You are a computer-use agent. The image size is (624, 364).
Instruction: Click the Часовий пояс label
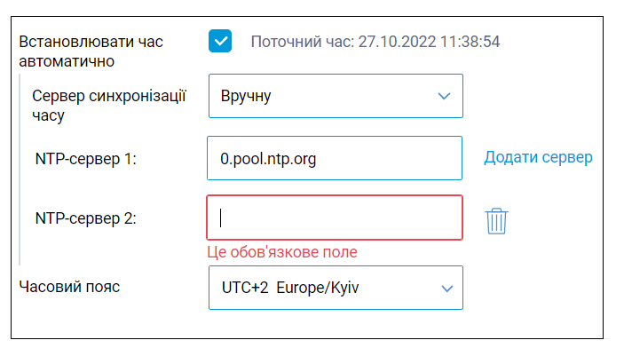tap(69, 287)
